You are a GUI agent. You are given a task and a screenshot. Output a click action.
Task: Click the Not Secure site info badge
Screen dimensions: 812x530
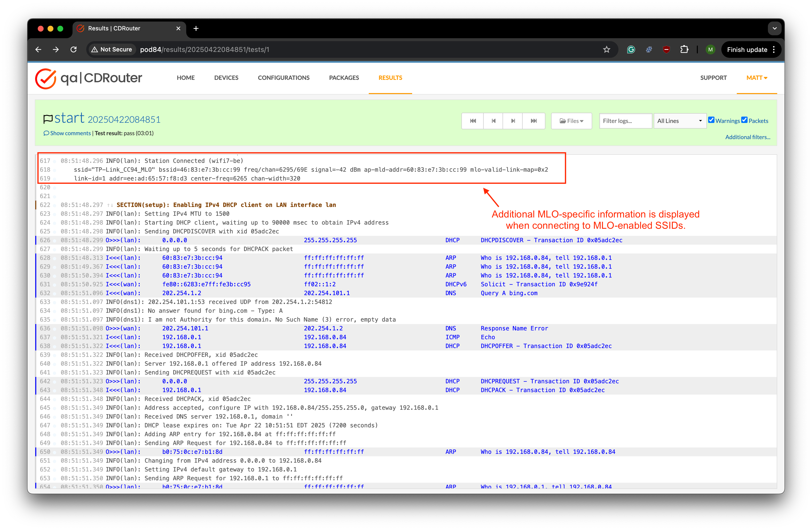point(112,49)
